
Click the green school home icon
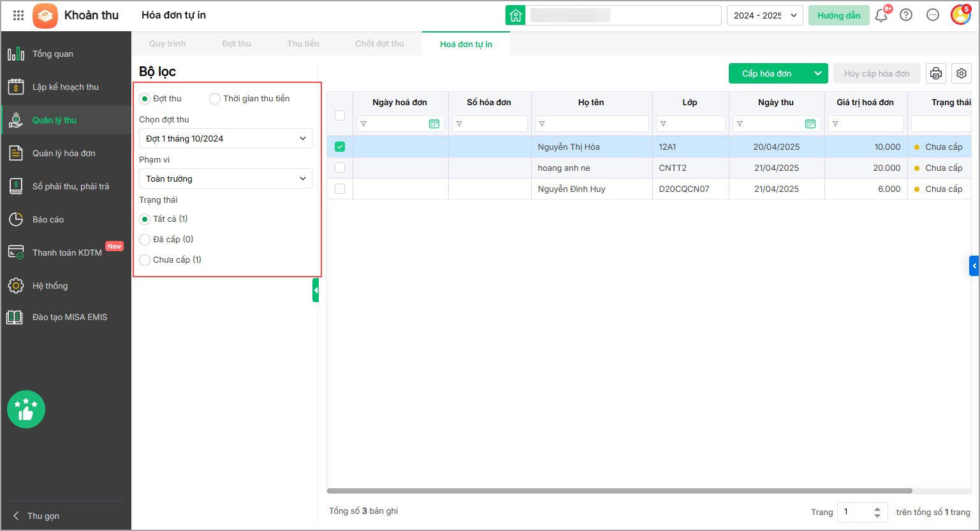coord(516,15)
